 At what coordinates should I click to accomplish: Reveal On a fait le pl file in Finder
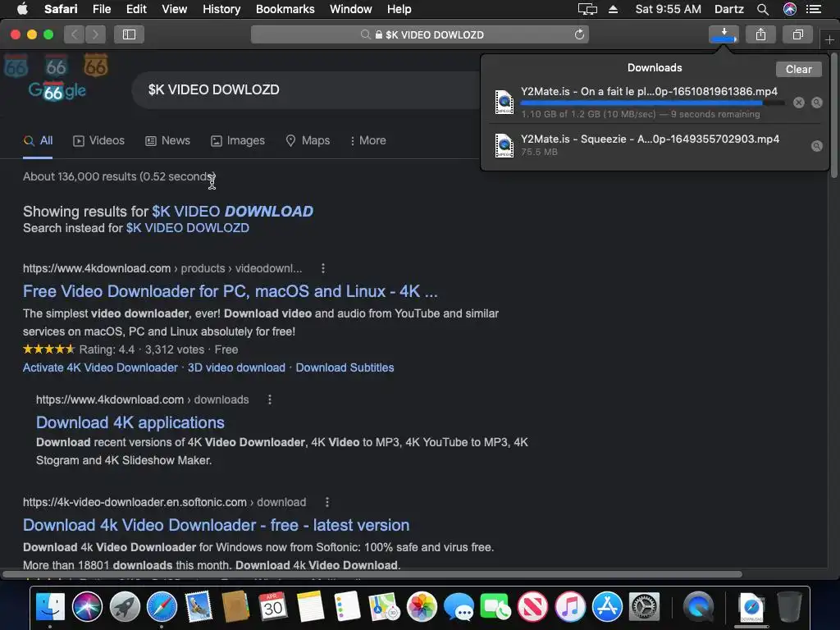coord(817,103)
